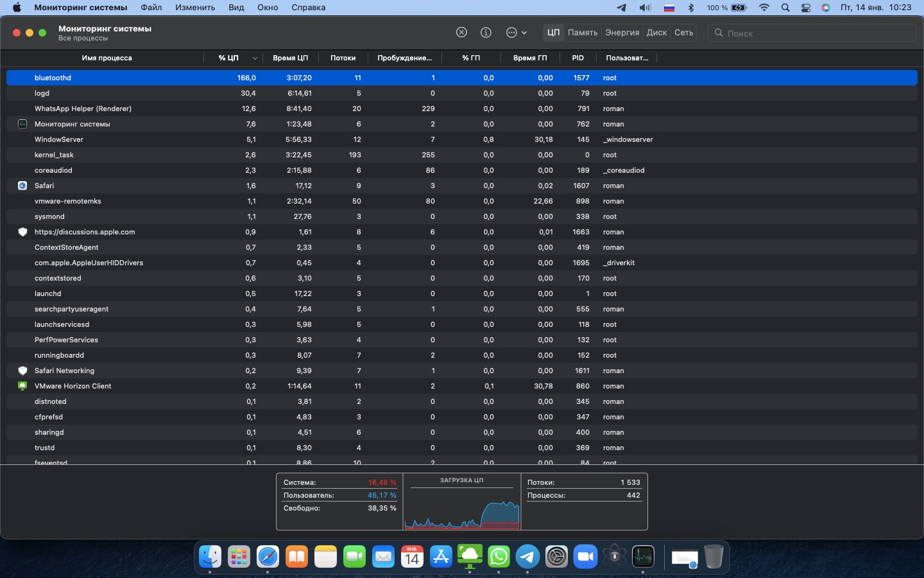
Task: Click the Процессы count value 442
Action: (x=633, y=495)
